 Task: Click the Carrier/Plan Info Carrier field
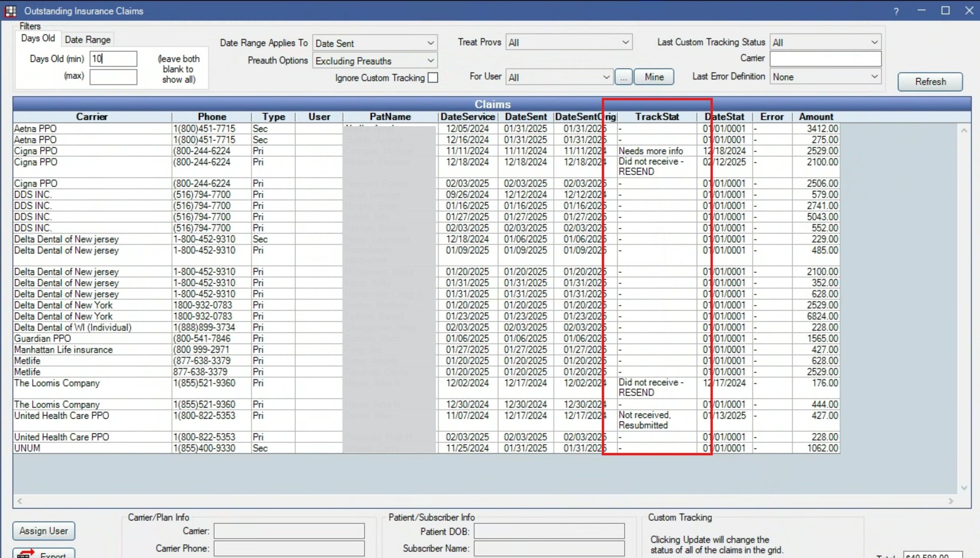click(289, 531)
